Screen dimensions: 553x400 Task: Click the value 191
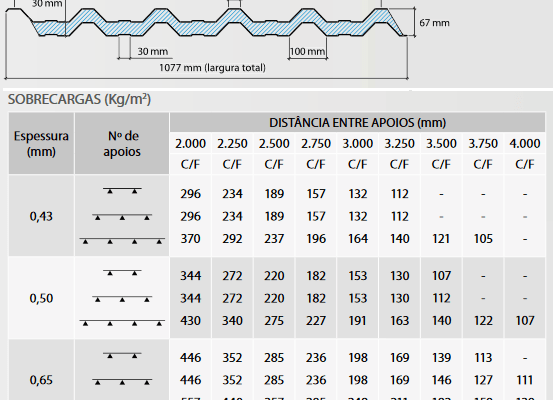pyautogui.click(x=358, y=321)
